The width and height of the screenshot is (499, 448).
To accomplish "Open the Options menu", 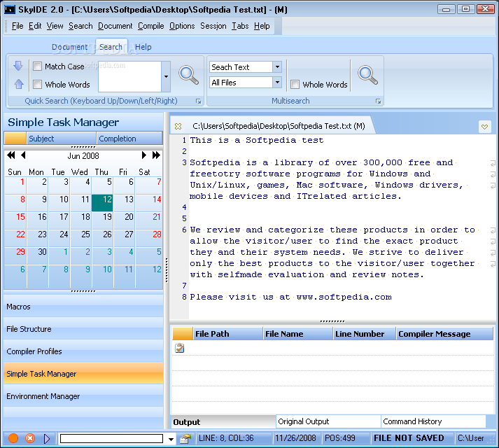I will 182,26.
